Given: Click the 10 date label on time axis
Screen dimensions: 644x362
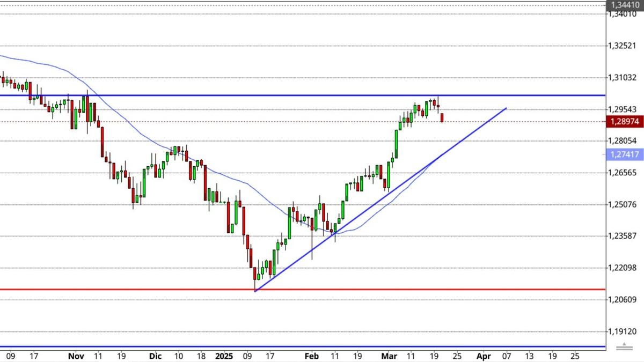Looking at the screenshot, I should point(178,356).
